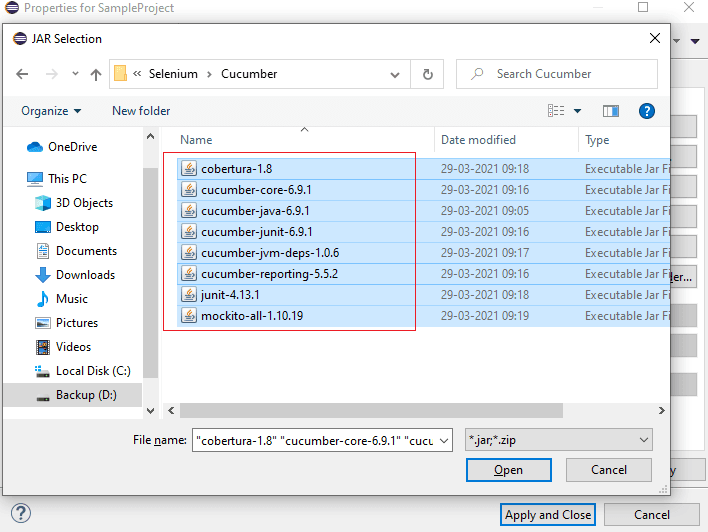Open OneDrive in the navigation pane
Screen dimensions: 708x532
(x=72, y=147)
